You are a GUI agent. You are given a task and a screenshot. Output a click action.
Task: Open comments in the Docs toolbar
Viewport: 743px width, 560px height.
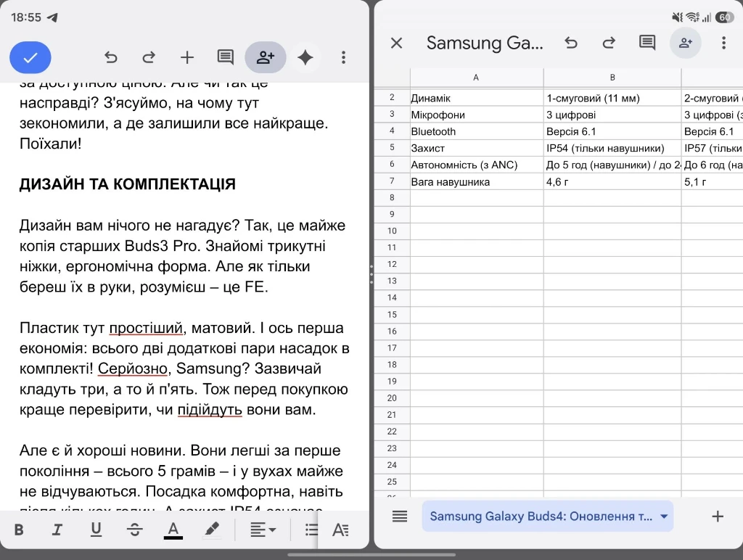[x=225, y=57]
